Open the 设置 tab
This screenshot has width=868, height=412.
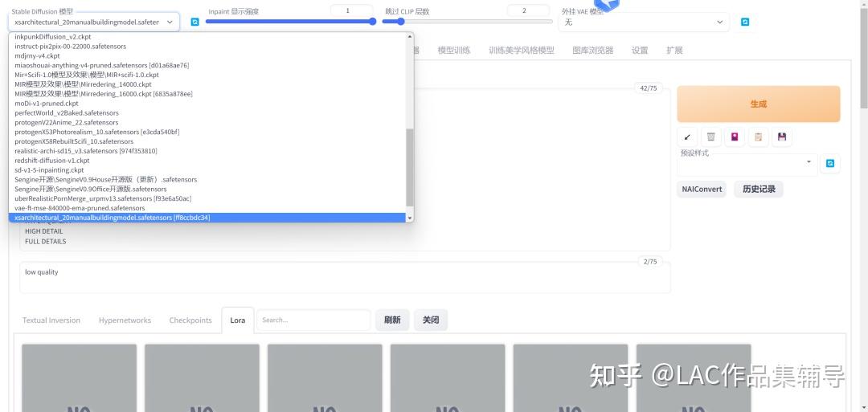640,51
